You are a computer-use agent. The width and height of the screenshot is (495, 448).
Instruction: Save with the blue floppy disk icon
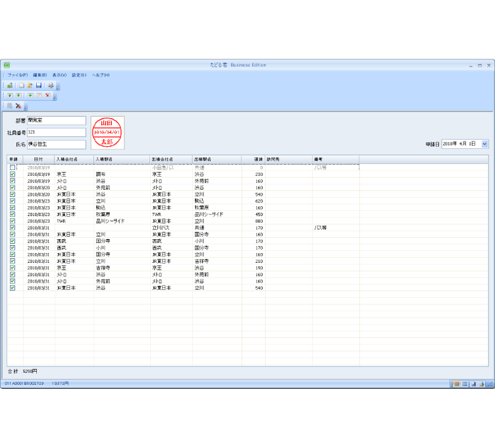pyautogui.click(x=39, y=85)
